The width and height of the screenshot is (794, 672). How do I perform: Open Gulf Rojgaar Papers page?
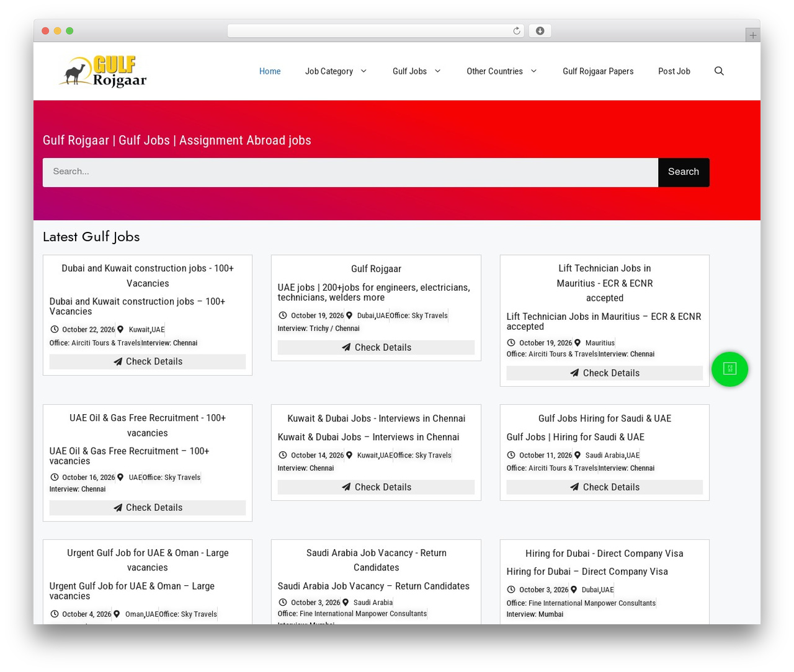[598, 71]
